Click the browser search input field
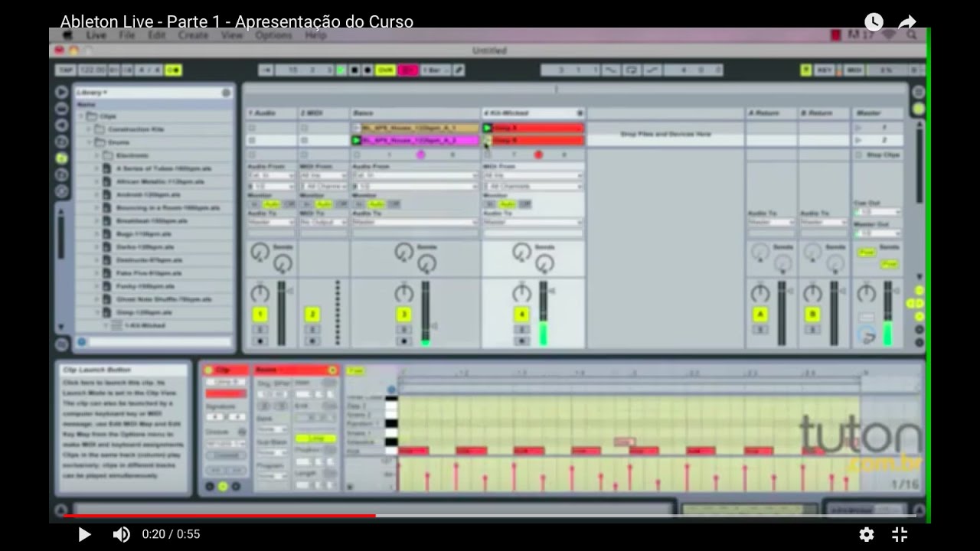 pos(158,342)
